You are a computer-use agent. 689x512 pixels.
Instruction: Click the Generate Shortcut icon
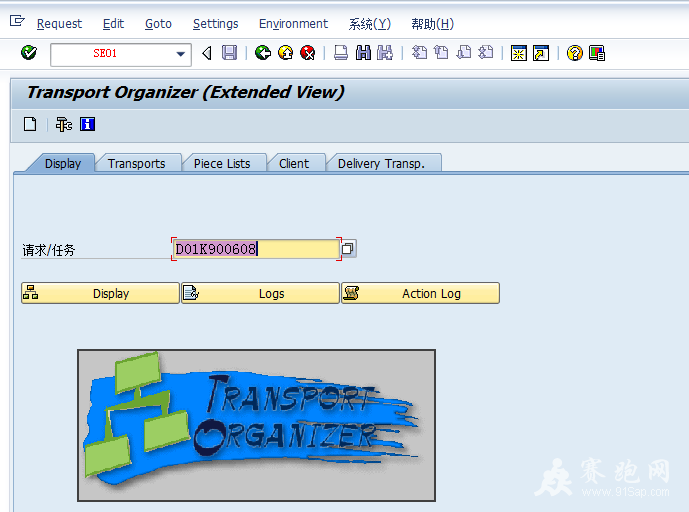pos(541,53)
